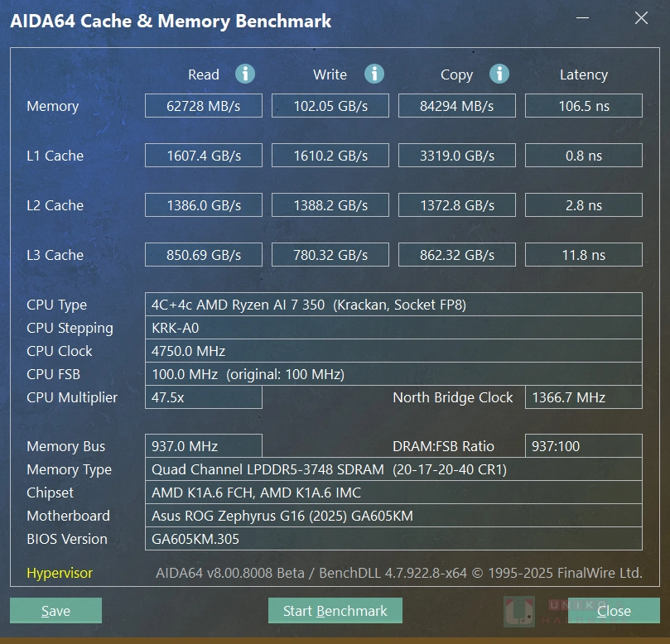Click BIOS Version field GA605KM.305

393,539
